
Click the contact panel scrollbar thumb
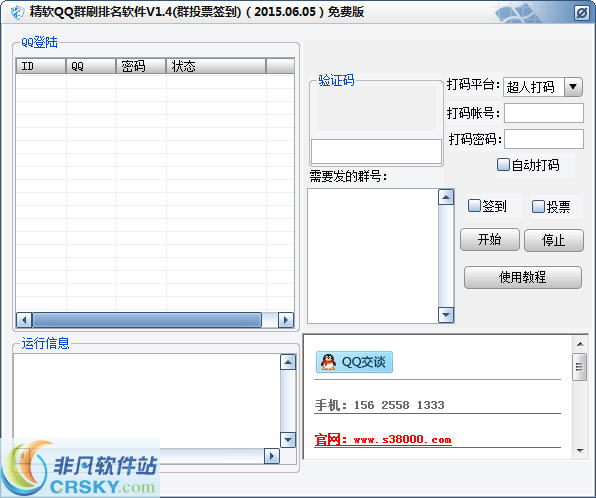pyautogui.click(x=580, y=367)
